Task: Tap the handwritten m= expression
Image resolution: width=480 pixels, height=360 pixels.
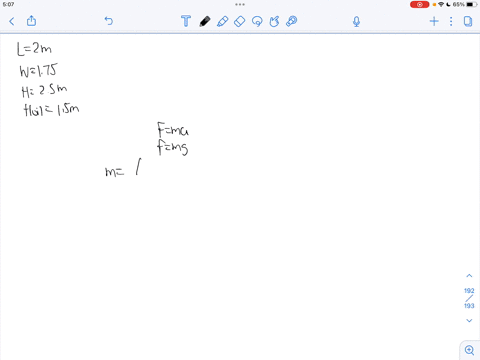Action: (123, 168)
